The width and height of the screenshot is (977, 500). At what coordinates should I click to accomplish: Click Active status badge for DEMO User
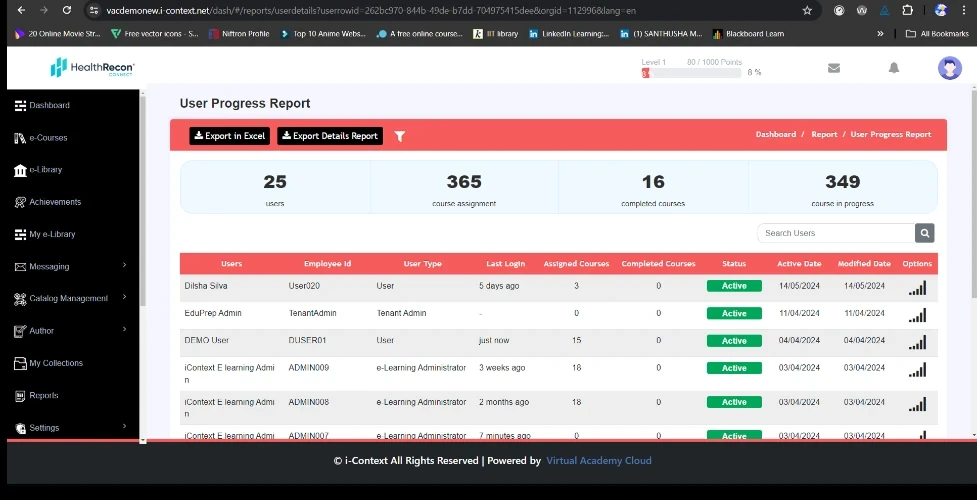[x=734, y=341]
